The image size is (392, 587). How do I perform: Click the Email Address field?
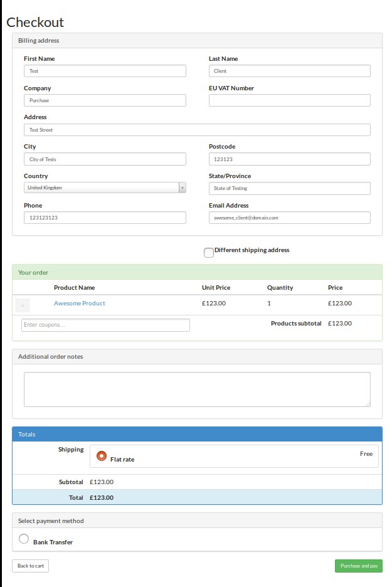pos(289,218)
